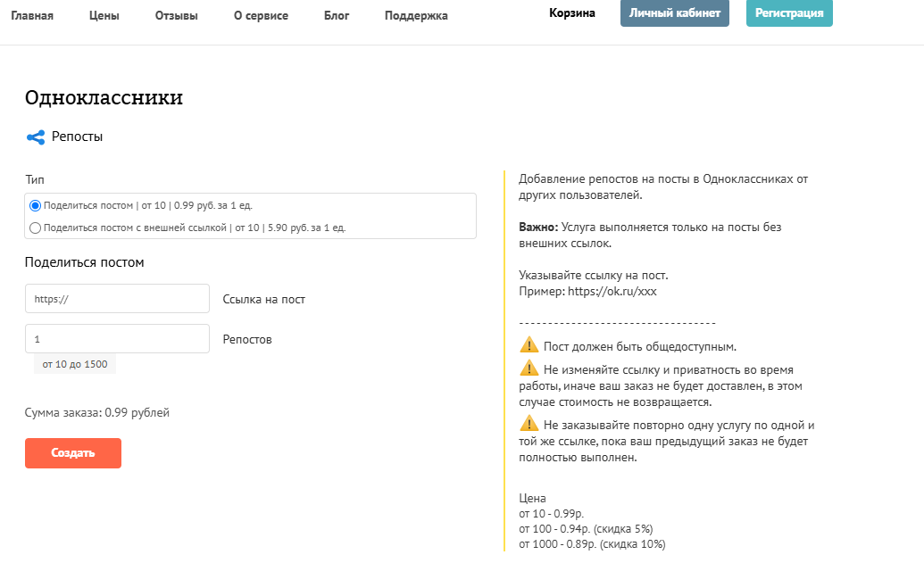
Task: Click the blue share Репосты icon
Action: click(x=36, y=137)
